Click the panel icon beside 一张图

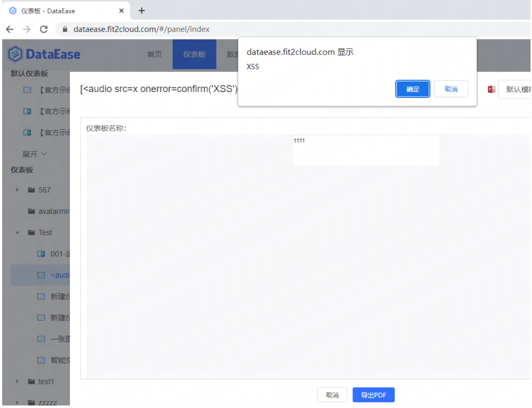coord(41,339)
